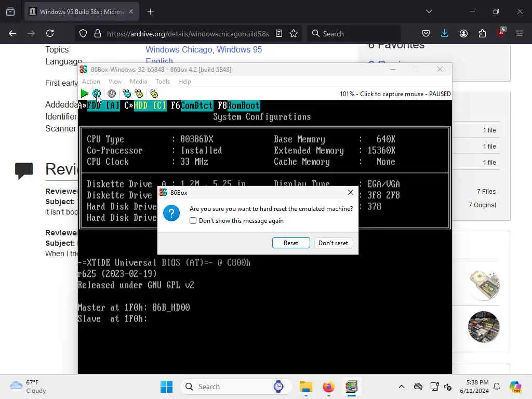Cancel with the Don't reset button

click(x=333, y=243)
